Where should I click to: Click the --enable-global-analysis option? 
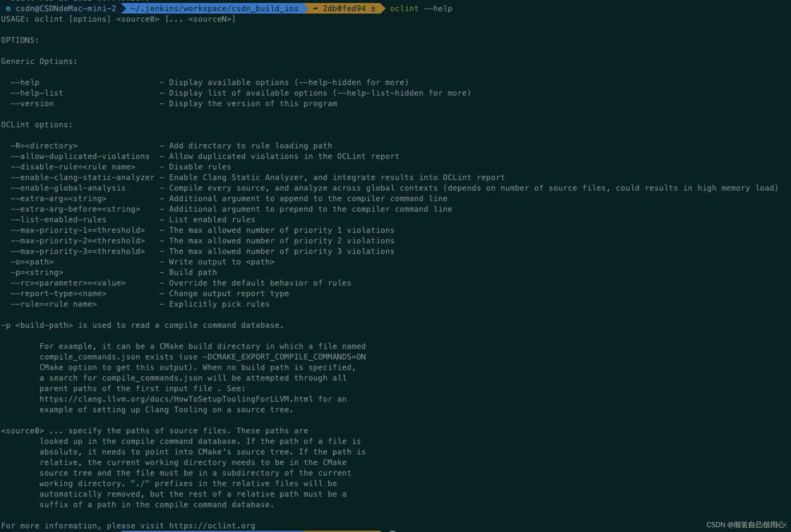tap(68, 188)
